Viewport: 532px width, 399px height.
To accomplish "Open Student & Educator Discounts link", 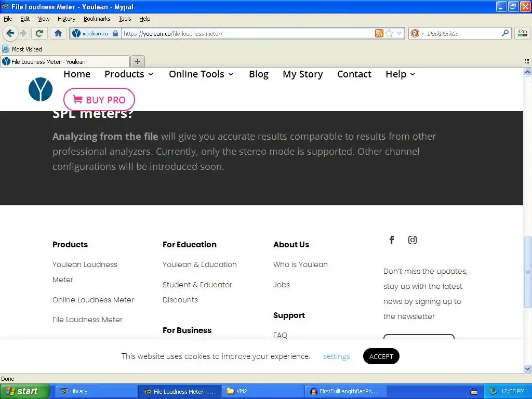I will (197, 292).
